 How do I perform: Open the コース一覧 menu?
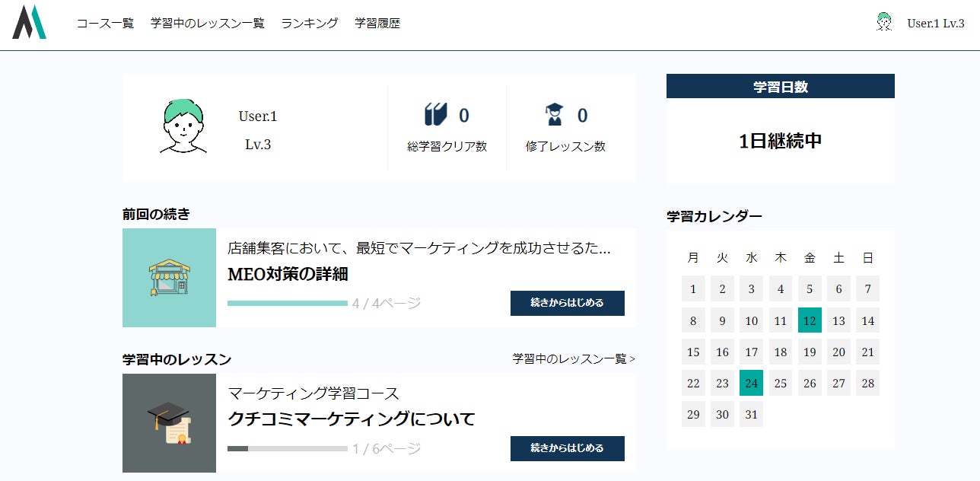click(x=105, y=24)
